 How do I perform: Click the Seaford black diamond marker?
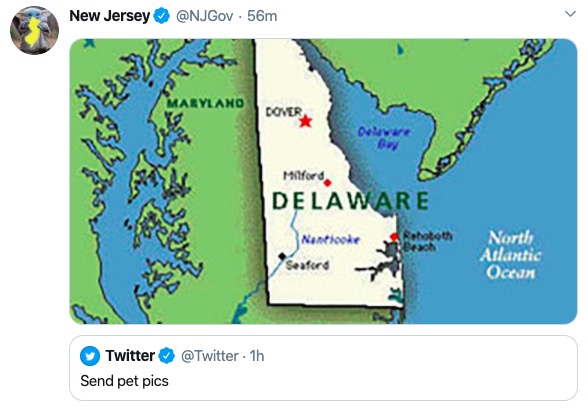[x=282, y=256]
